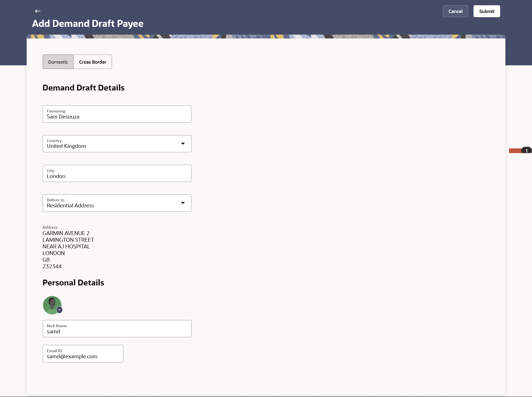Expand the Deliver to dropdown arrow
Screen dimensions: 532x397
point(183,203)
